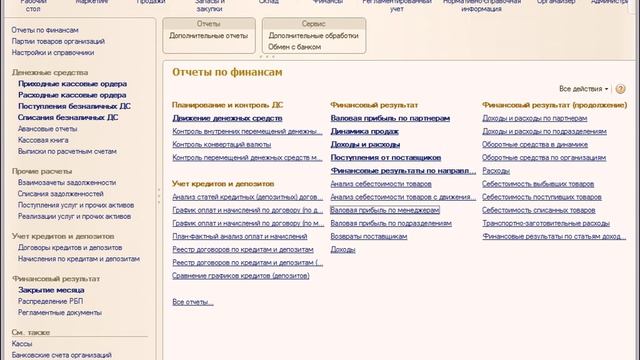
Task: Open Транспортно-заготовительные расходы
Action: [x=546, y=223]
